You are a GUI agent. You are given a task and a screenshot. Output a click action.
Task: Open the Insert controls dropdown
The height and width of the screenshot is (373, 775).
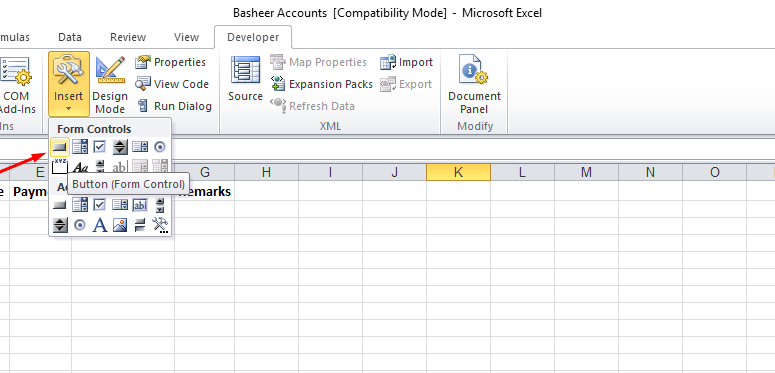tap(69, 83)
